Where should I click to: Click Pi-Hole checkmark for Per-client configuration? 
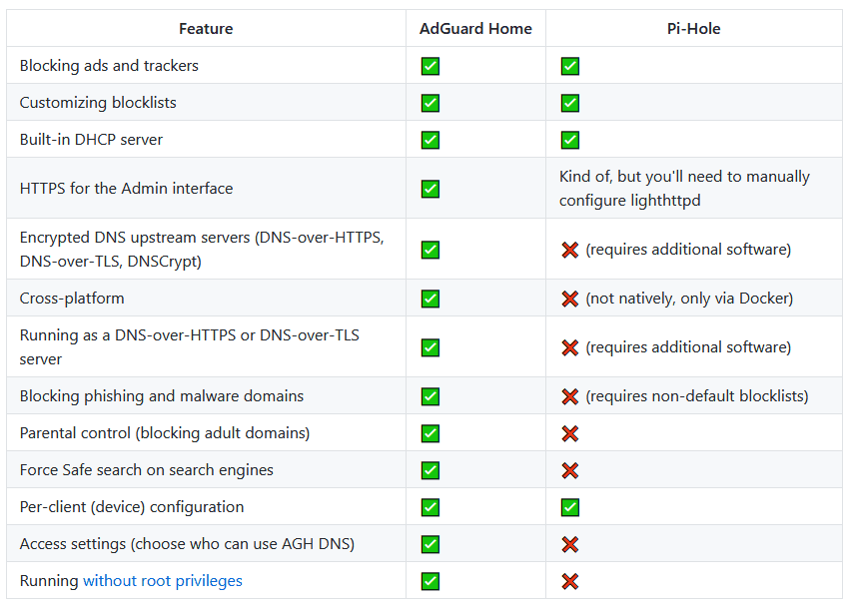coord(569,507)
